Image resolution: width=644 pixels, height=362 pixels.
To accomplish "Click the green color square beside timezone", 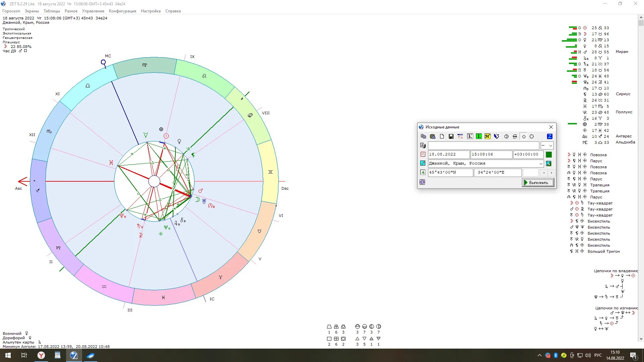I will click(x=549, y=155).
